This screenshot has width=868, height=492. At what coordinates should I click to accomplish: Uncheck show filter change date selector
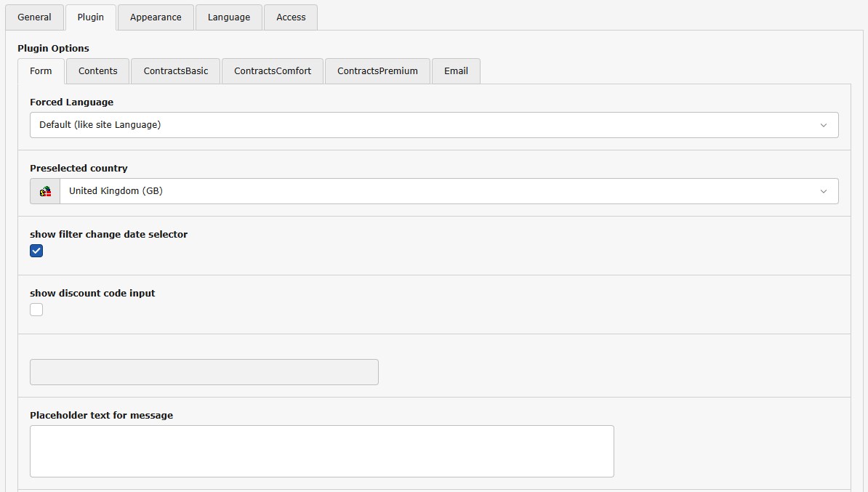pyautogui.click(x=36, y=251)
